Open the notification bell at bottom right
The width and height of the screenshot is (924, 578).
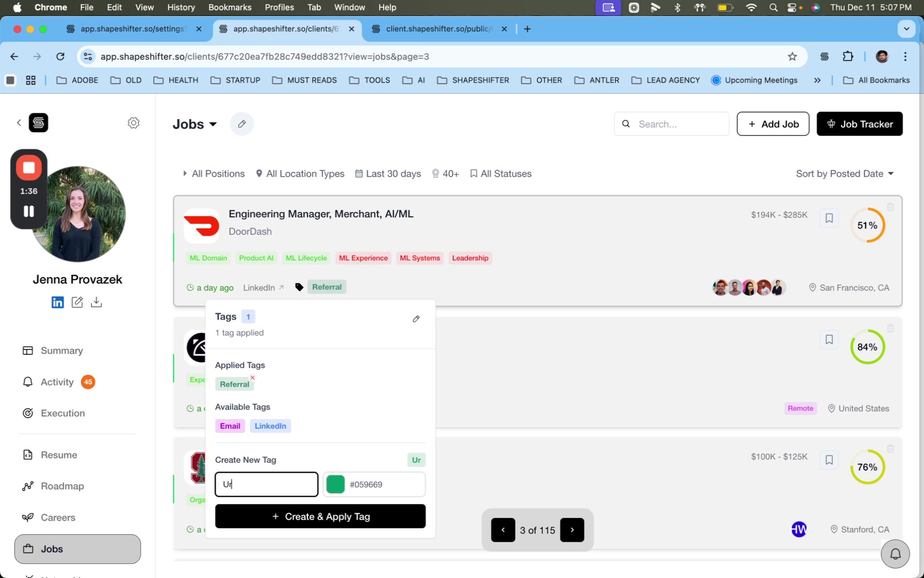coord(895,553)
